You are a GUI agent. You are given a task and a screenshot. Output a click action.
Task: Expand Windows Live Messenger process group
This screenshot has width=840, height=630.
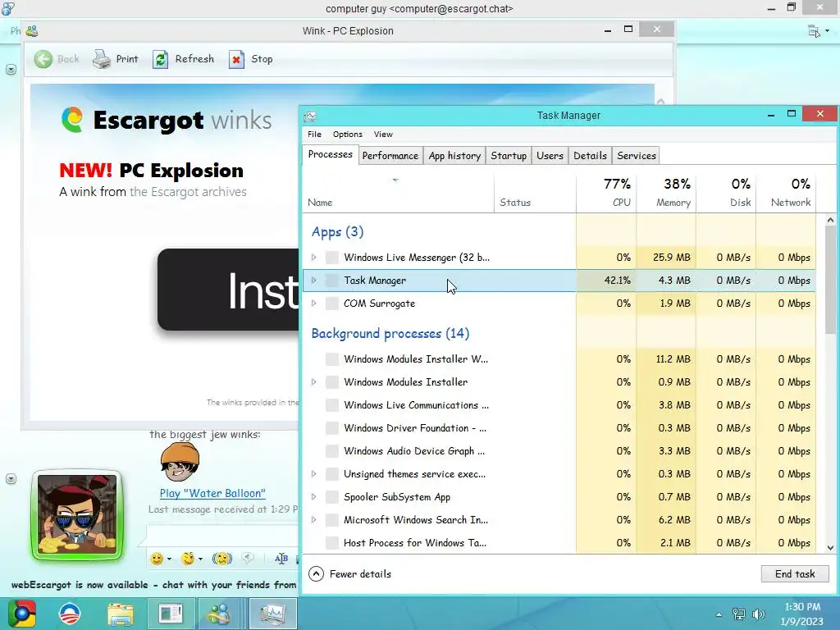(314, 258)
